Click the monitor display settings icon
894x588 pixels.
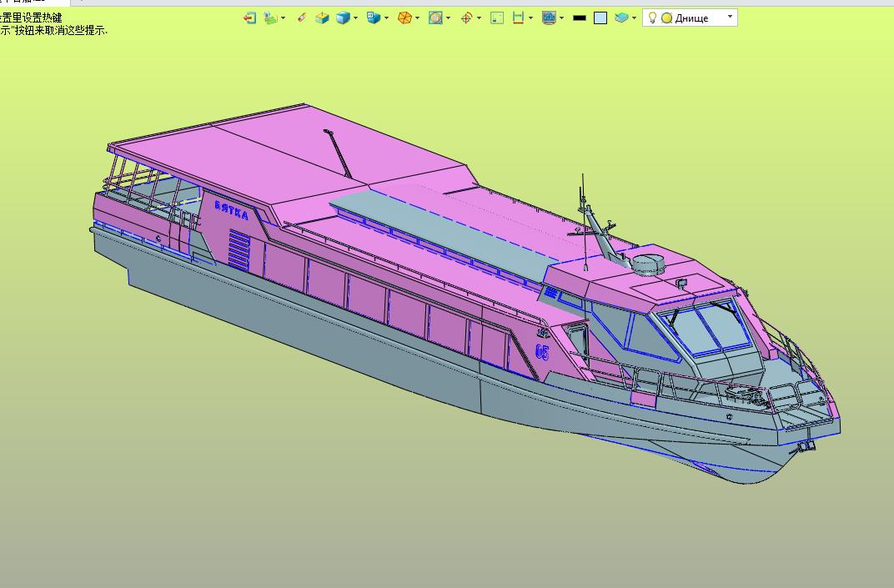548,18
